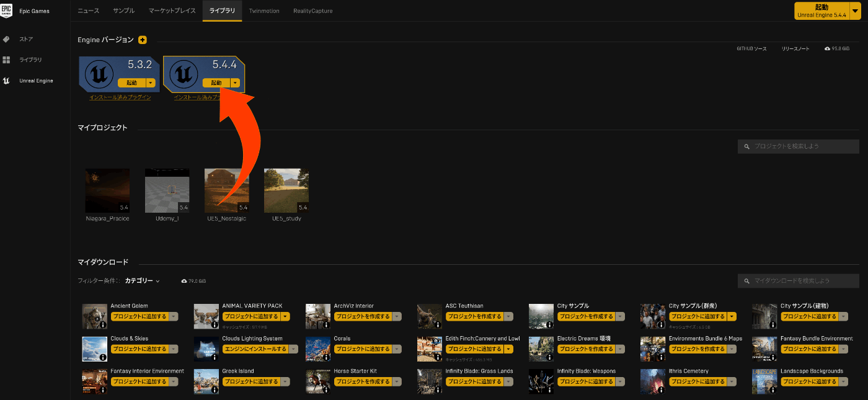Show info for Ancient Golem asset
The width and height of the screenshot is (868, 400).
[x=103, y=324]
